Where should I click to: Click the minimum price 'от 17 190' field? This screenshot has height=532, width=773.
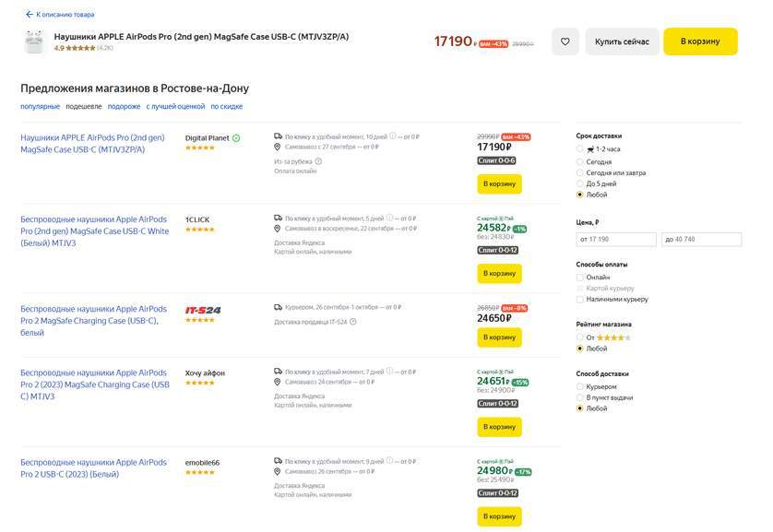(x=616, y=240)
